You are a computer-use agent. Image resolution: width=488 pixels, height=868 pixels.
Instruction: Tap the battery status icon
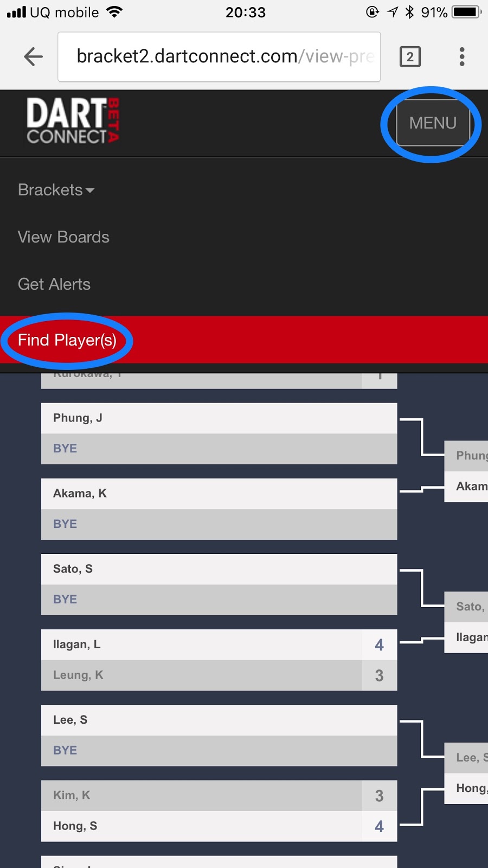467,12
